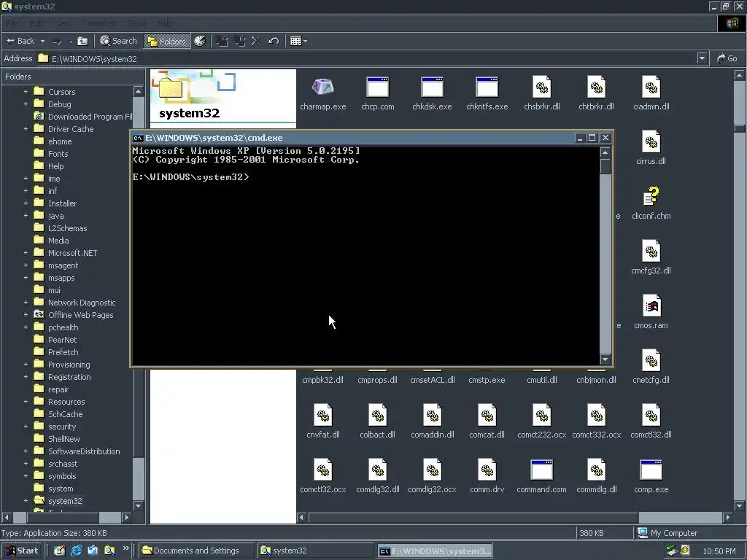
Task: Select the comct332.ocx file icon
Action: pos(597,415)
